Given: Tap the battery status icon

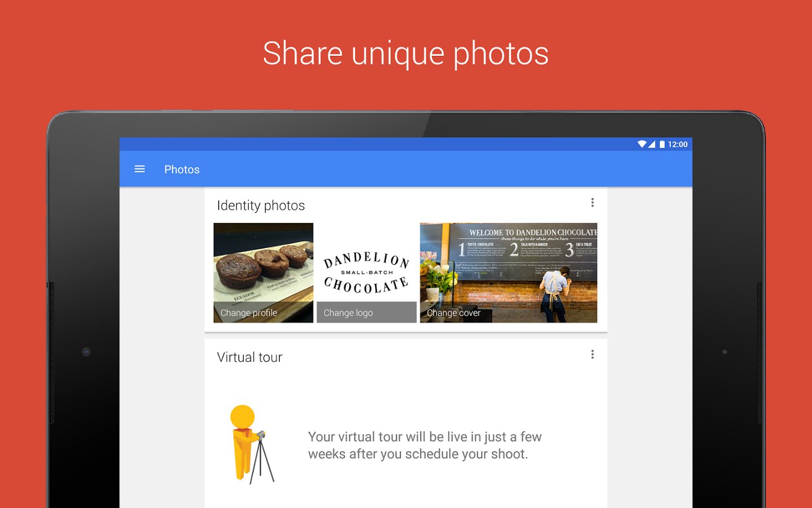Looking at the screenshot, I should [662, 144].
